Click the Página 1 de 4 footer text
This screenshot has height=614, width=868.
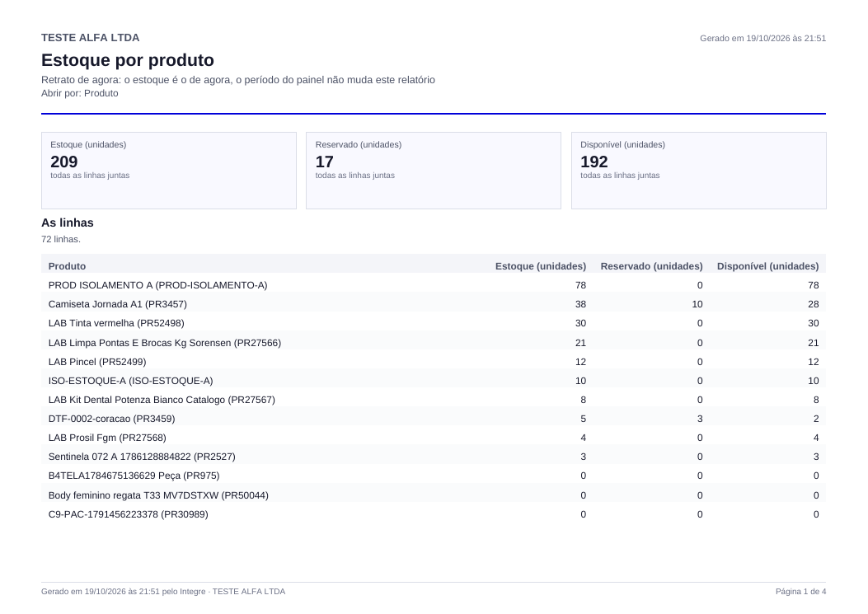(x=800, y=591)
